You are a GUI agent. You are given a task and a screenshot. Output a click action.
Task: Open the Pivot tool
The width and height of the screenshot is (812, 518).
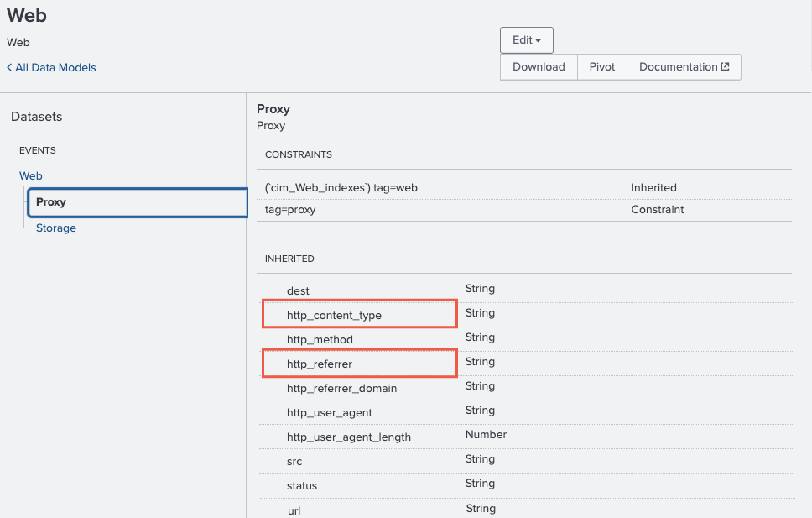tap(601, 66)
